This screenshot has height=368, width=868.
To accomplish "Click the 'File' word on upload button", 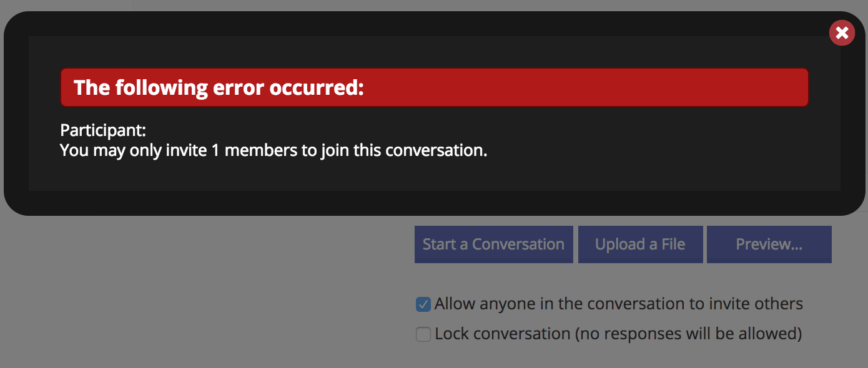I will coord(673,245).
